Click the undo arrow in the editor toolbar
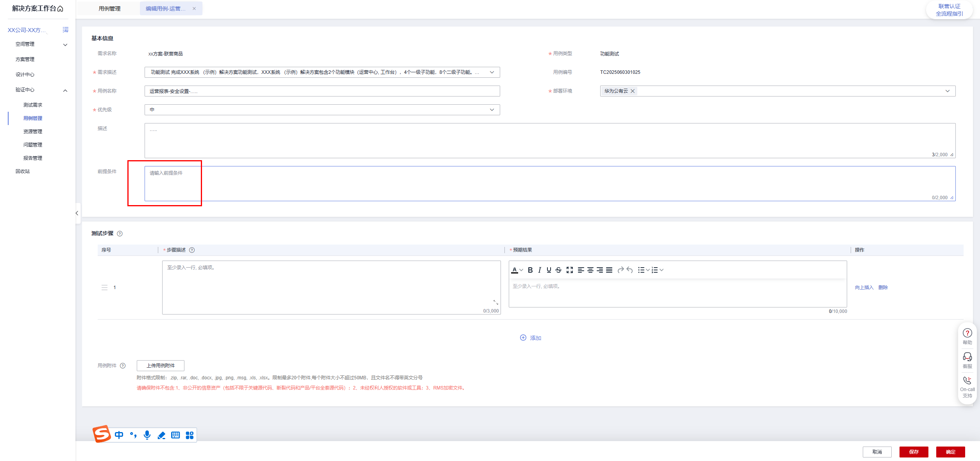 [629, 270]
